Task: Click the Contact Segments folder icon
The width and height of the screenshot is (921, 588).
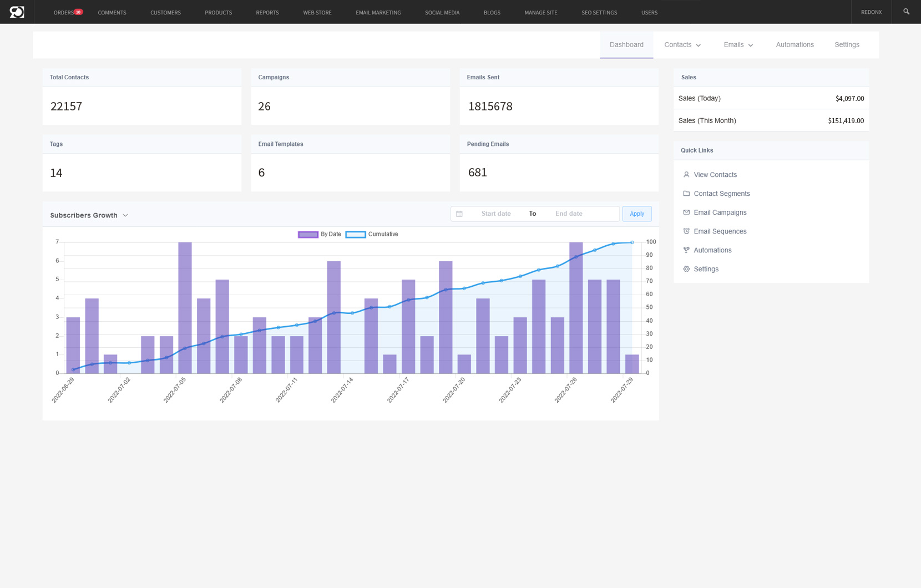Action: [686, 193]
